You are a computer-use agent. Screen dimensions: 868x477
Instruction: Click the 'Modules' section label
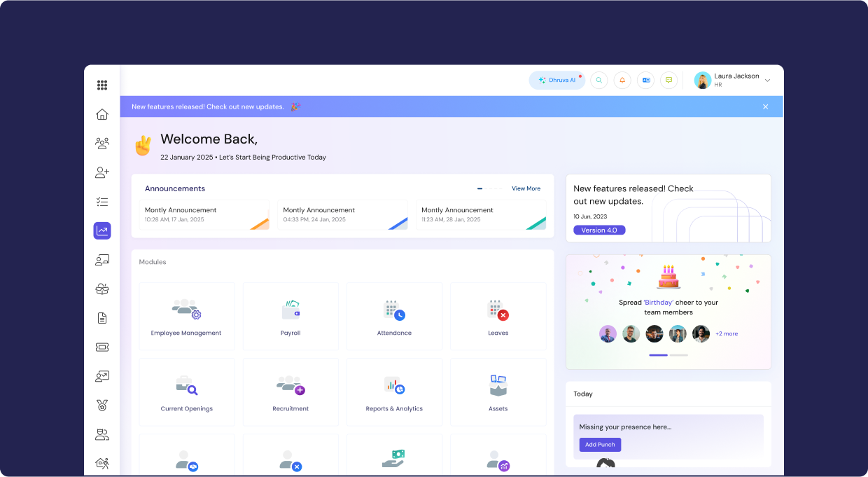pyautogui.click(x=153, y=262)
